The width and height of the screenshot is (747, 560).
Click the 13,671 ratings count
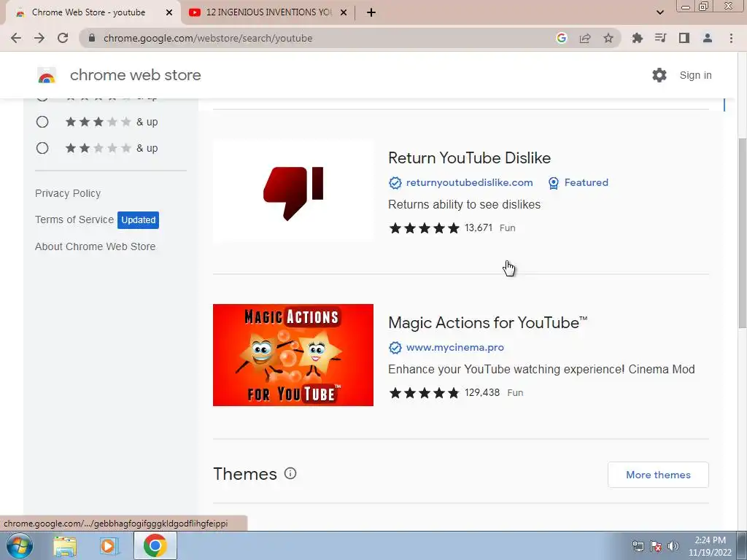tap(479, 227)
